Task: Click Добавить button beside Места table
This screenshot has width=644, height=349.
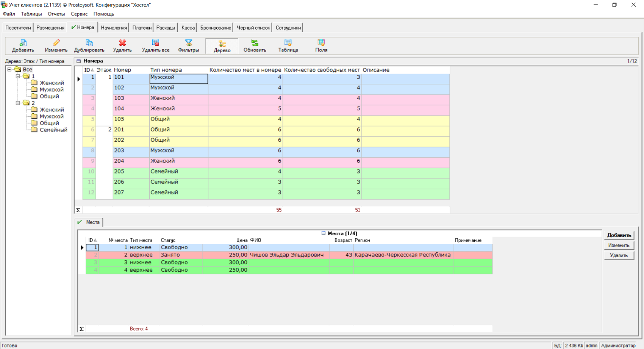Action: (619, 235)
